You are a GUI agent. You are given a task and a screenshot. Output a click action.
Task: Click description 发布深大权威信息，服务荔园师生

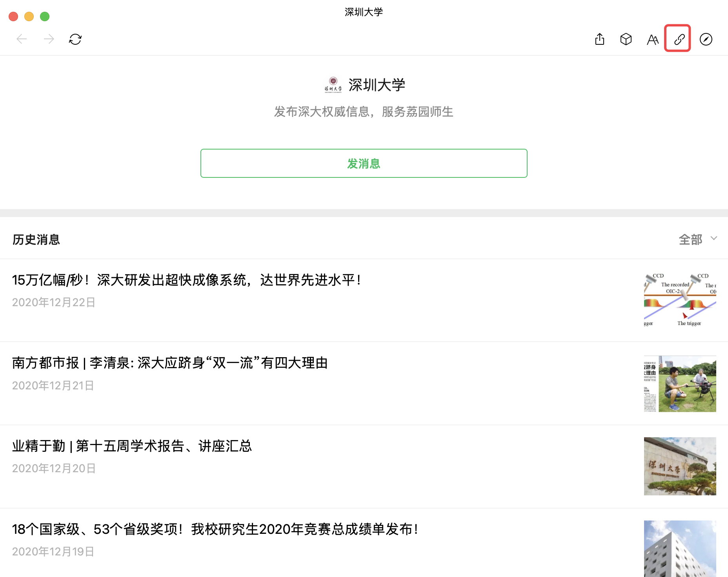364,112
